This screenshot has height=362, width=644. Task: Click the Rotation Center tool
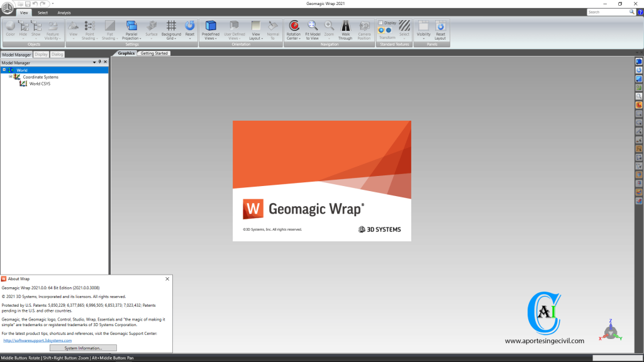293,28
